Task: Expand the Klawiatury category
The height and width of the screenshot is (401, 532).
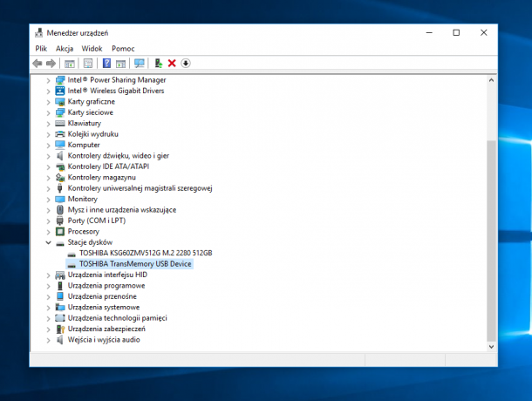Action: 48,124
